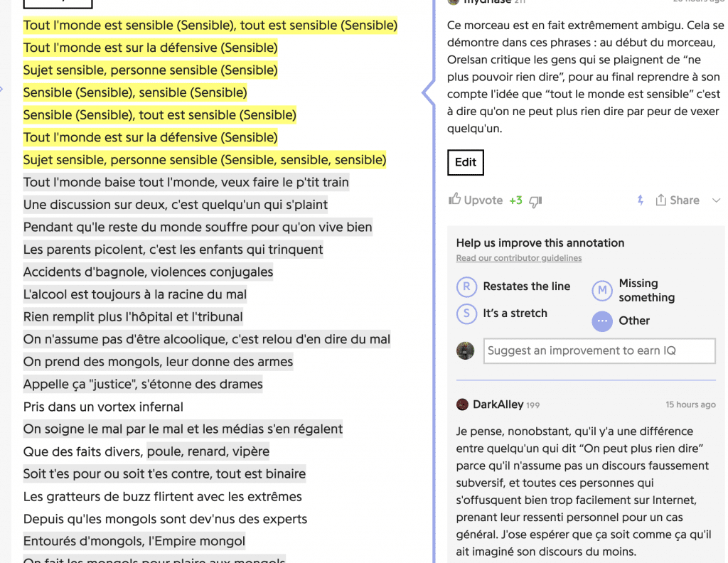The image size is (728, 563).
Task: Click the '+3' vote count
Action: click(517, 200)
